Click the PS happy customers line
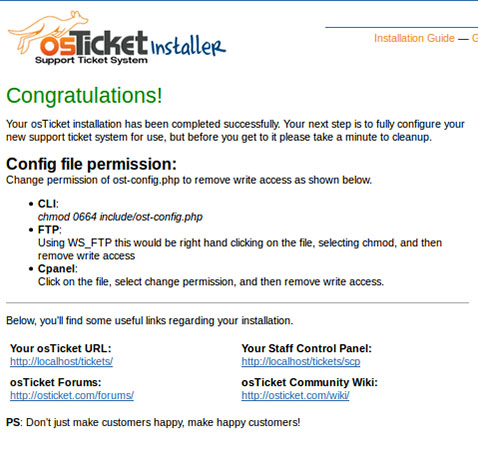 pos(153,422)
